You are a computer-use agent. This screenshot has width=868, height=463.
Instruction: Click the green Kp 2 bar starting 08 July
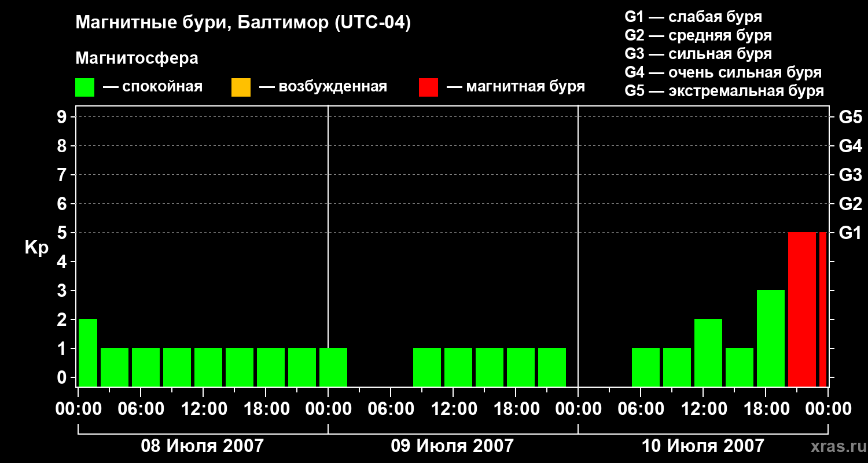click(x=88, y=352)
